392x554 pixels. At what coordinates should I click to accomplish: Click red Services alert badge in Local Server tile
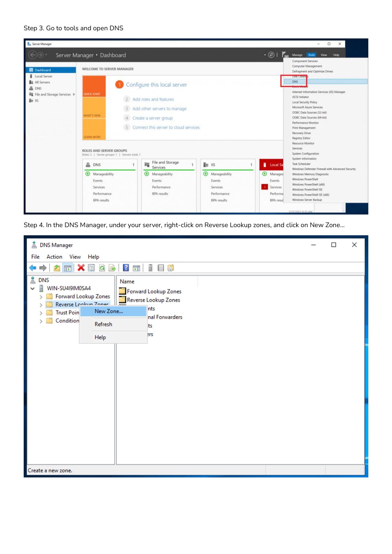click(x=265, y=187)
